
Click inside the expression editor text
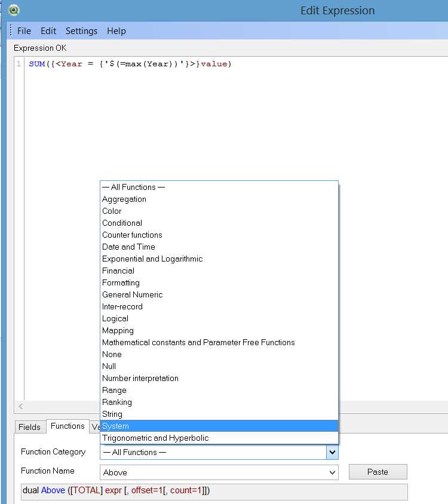coord(130,64)
